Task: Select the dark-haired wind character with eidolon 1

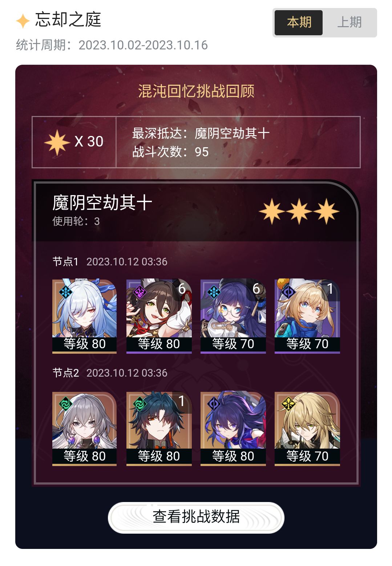Action: click(159, 428)
